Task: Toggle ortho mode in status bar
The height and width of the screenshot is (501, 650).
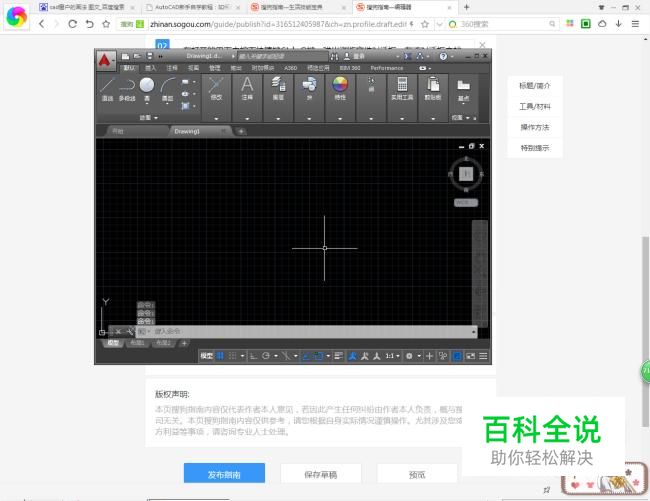Action: pyautogui.click(x=253, y=356)
